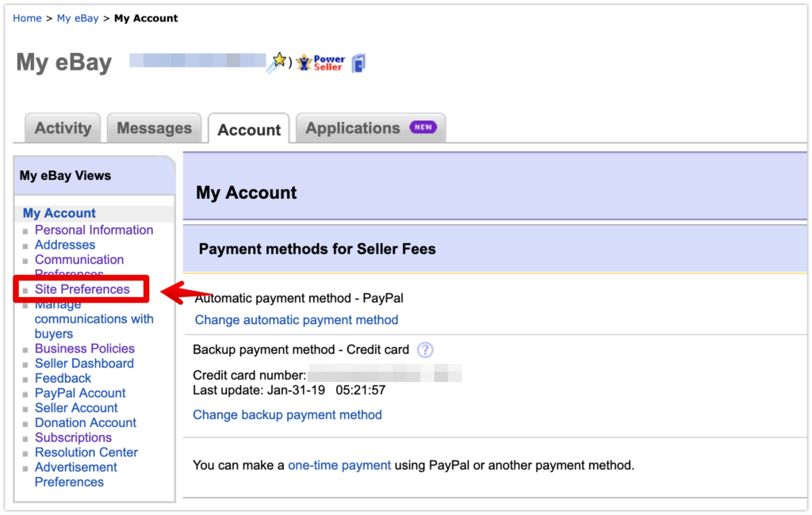Open Site Preferences in sidebar
Viewport: 812px width, 515px height.
click(82, 289)
